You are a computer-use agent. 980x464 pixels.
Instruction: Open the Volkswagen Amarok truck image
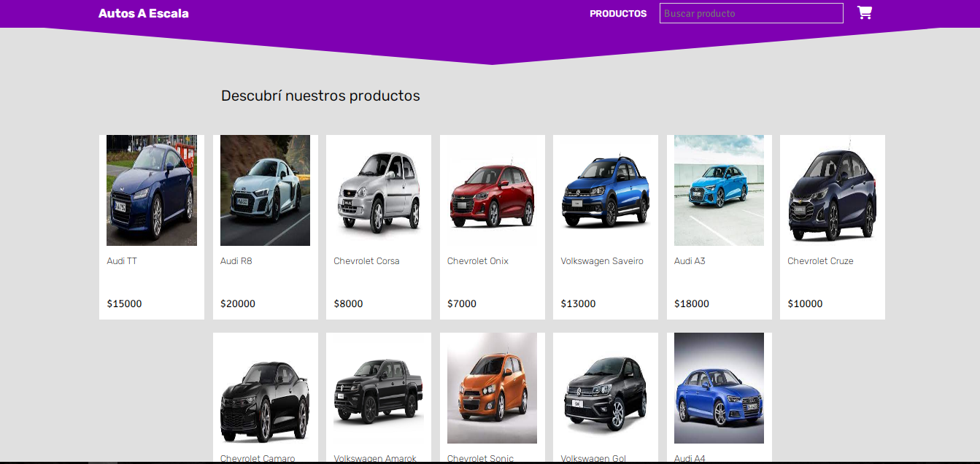379,388
